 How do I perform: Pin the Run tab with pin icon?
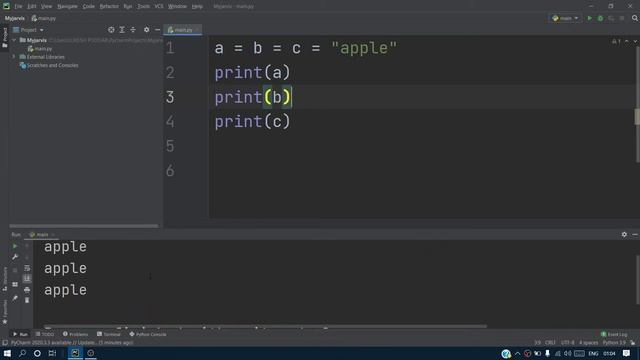click(x=15, y=298)
